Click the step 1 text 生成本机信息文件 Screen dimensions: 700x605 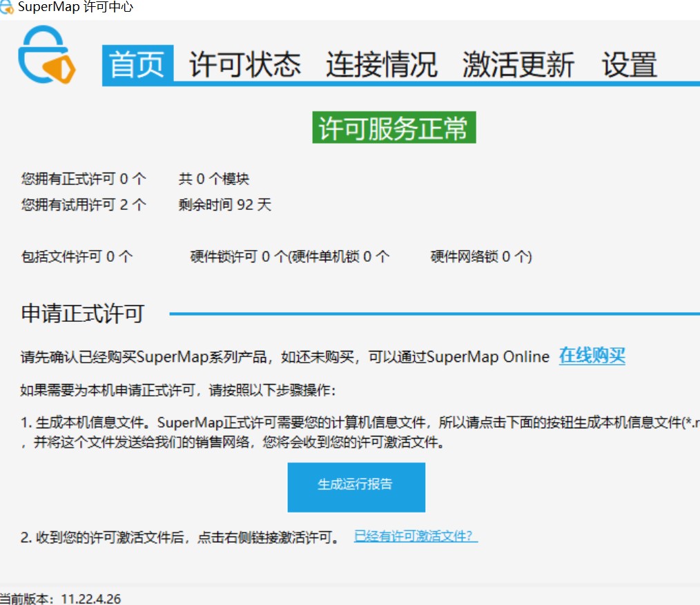pos(90,422)
